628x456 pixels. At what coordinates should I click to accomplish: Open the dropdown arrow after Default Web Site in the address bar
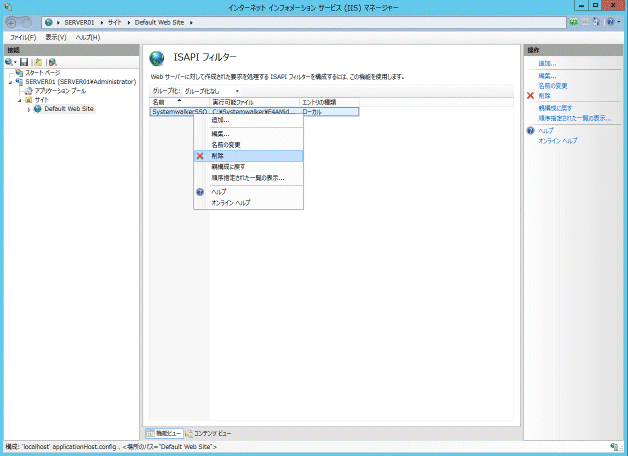(x=191, y=23)
